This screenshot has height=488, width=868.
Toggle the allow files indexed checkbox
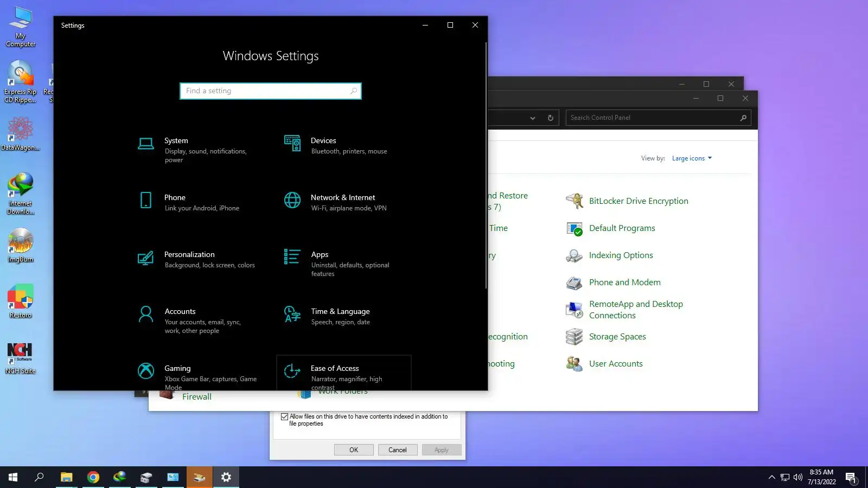[x=284, y=417]
